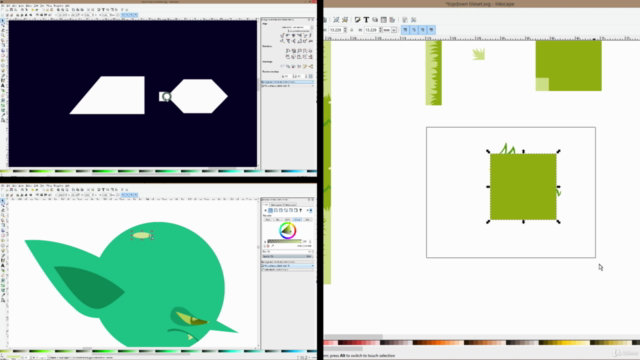This screenshot has width=640, height=360.
Task: Toggle scale rounded corners with rectangles
Action: 414,30
